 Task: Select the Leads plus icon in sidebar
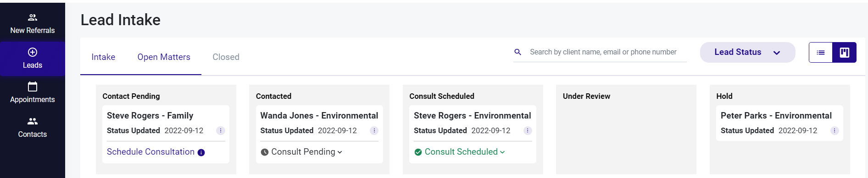click(x=33, y=52)
